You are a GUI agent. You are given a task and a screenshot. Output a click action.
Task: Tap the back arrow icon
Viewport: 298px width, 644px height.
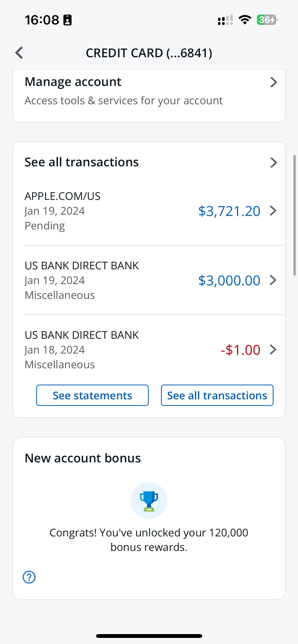click(x=19, y=53)
